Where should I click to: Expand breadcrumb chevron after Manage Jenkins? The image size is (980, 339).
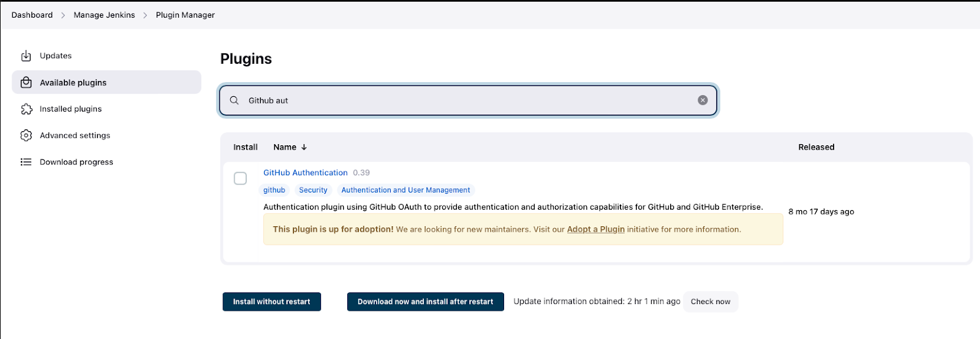[x=145, y=15]
